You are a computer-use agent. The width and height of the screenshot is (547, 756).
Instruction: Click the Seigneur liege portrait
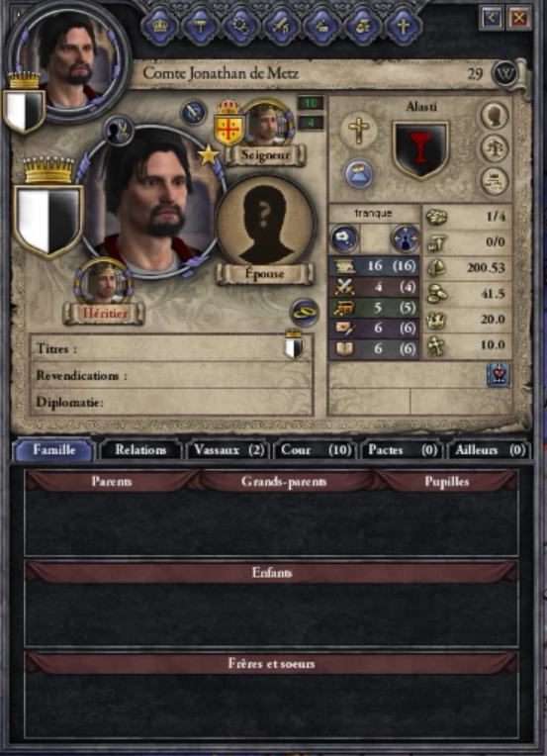pyautogui.click(x=266, y=125)
